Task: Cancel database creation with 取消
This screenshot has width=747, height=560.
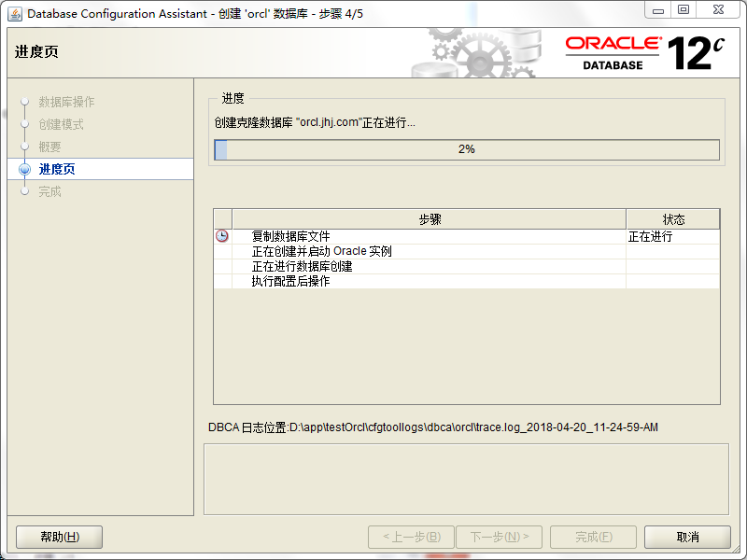Action: 687,538
